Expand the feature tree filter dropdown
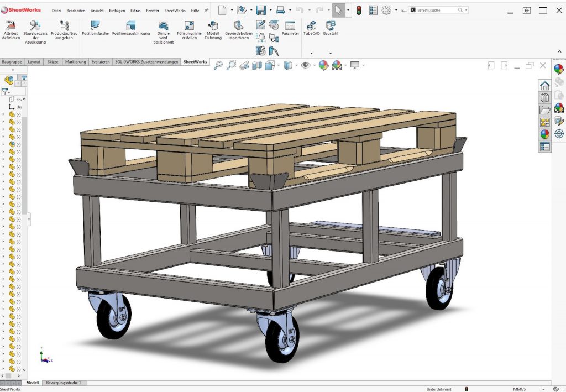Viewport: 566px width, 392px height. click(6, 92)
